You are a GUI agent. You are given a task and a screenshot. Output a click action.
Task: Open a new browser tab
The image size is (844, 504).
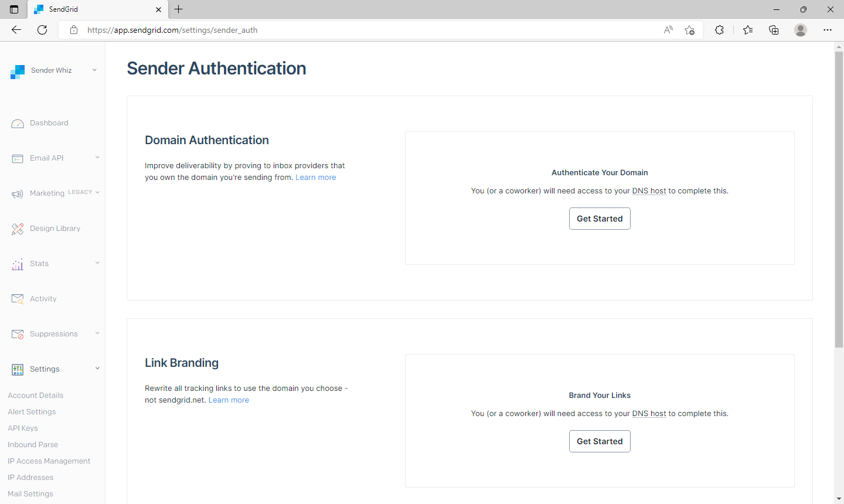tap(179, 9)
